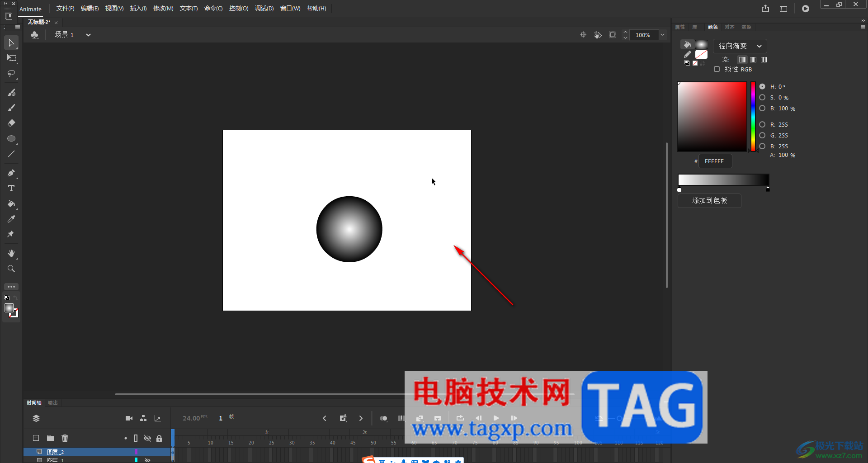Viewport: 868px width, 463px height.
Task: Click the vertical hue spectrum bar
Action: (753, 117)
